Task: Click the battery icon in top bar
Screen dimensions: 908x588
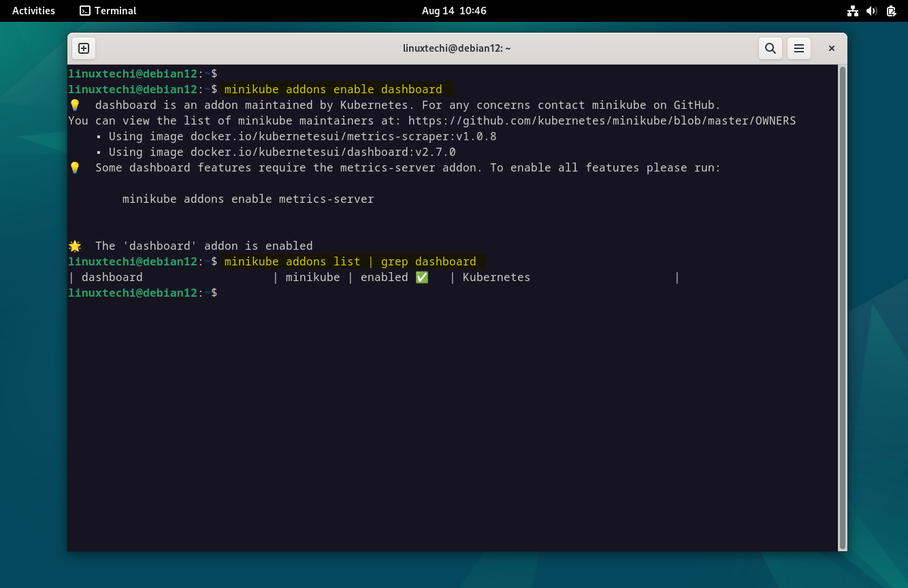Action: (892, 11)
